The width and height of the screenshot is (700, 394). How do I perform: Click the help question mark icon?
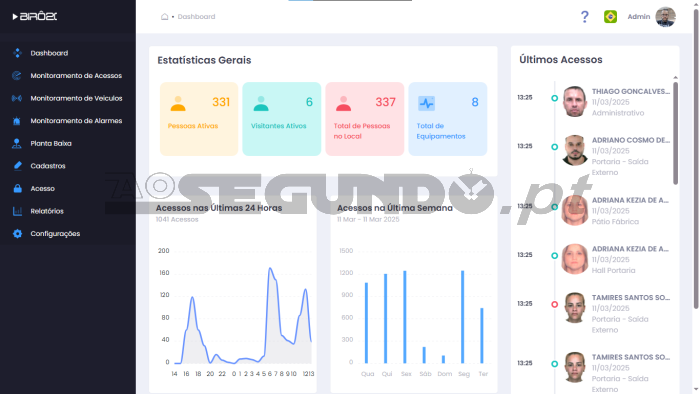pyautogui.click(x=584, y=17)
